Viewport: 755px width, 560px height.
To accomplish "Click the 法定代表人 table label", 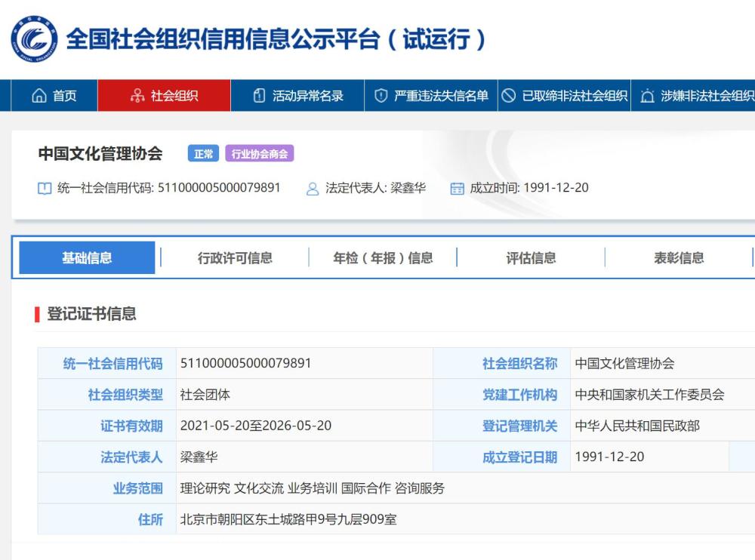I will [x=132, y=457].
